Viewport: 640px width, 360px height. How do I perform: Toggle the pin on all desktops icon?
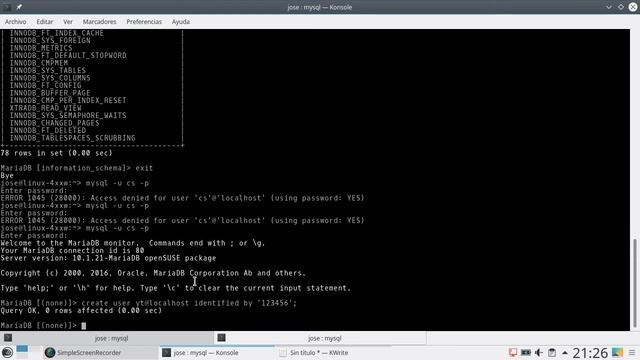pos(19,7)
